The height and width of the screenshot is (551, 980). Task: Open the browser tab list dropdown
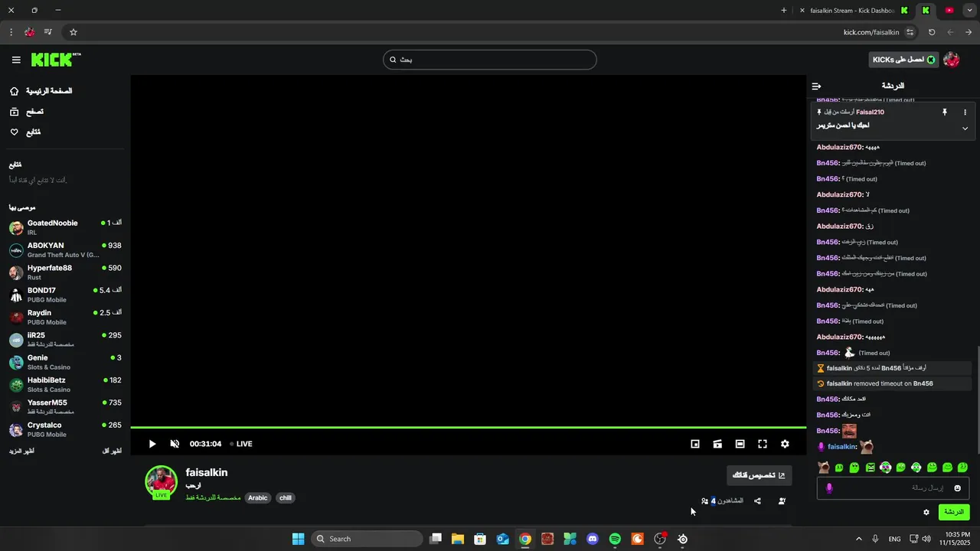pyautogui.click(x=969, y=11)
